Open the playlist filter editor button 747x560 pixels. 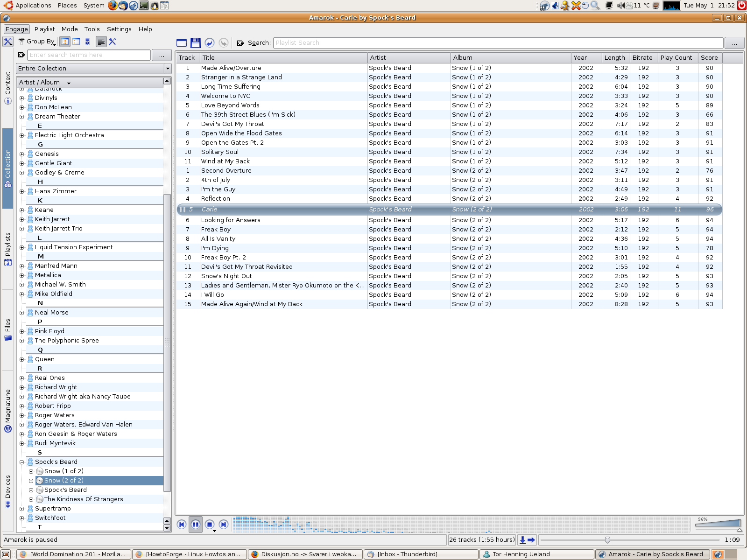click(734, 43)
